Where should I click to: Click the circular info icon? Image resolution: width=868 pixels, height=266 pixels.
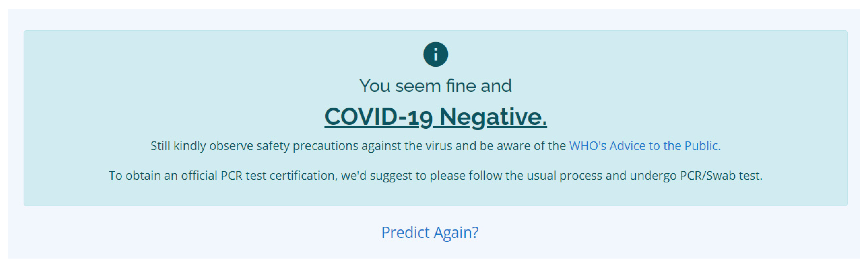(x=435, y=54)
